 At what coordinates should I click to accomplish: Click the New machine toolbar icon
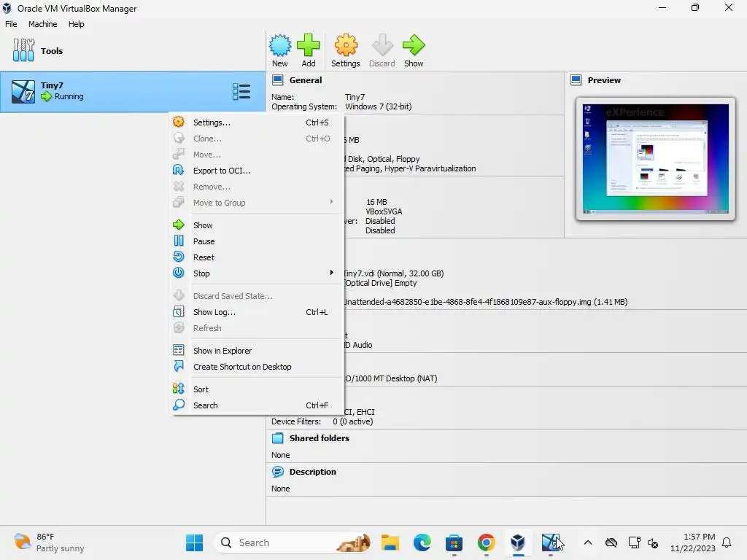279,50
